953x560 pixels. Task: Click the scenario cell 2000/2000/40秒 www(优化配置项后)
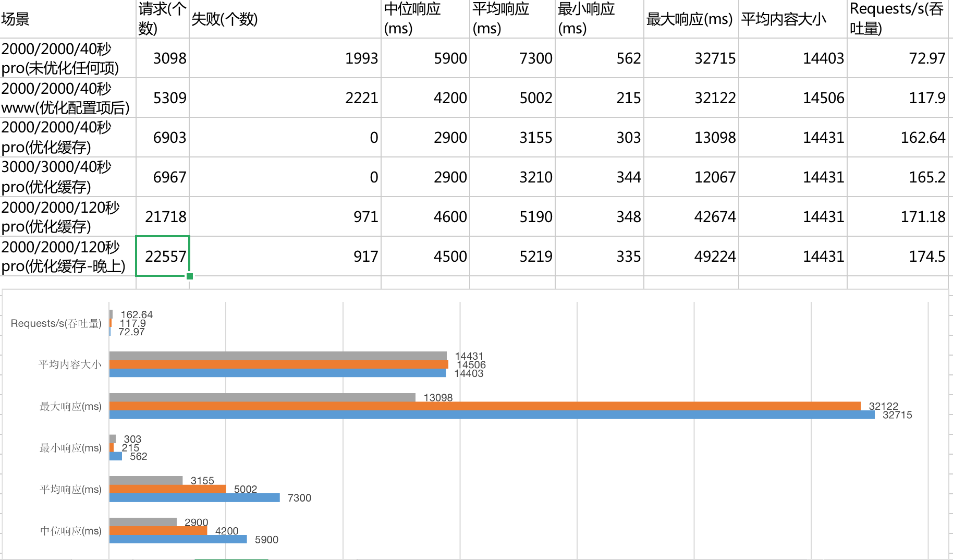68,98
